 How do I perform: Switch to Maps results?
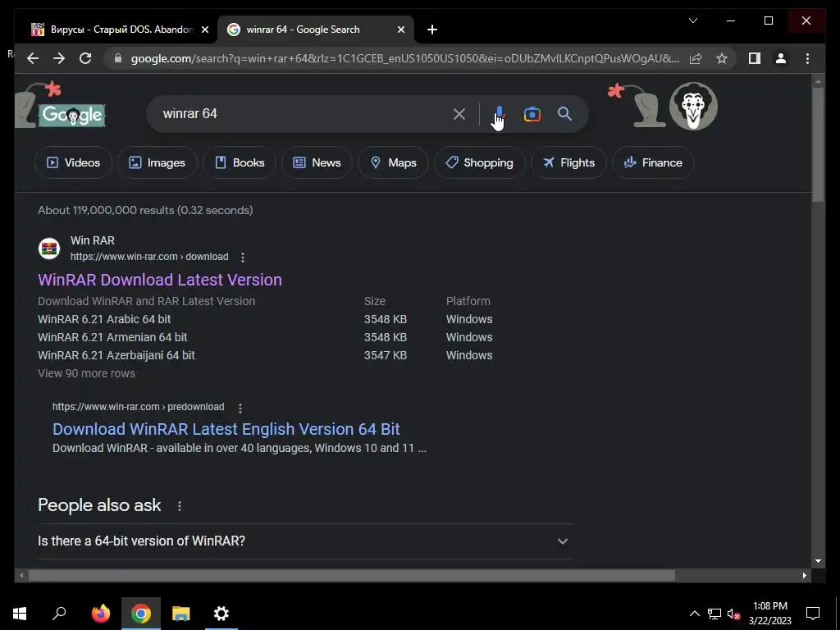point(393,162)
